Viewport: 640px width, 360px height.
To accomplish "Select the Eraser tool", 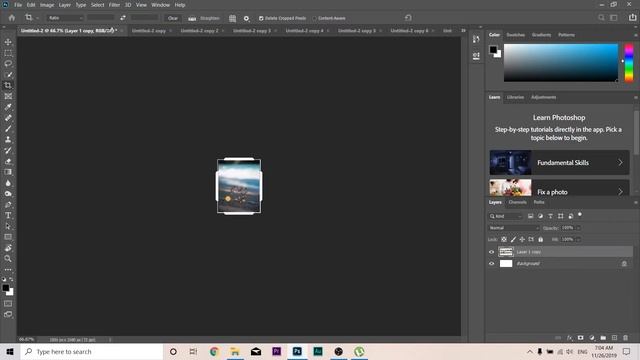I will [8, 161].
